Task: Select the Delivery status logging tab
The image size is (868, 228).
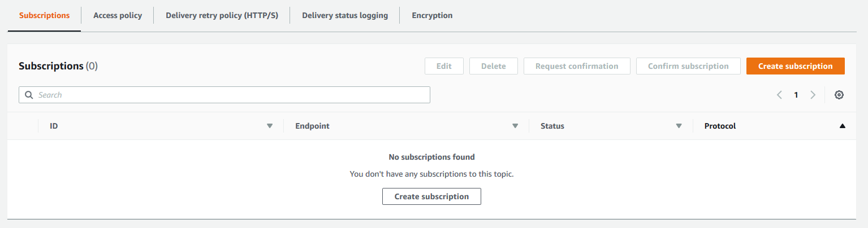Action: [x=345, y=15]
